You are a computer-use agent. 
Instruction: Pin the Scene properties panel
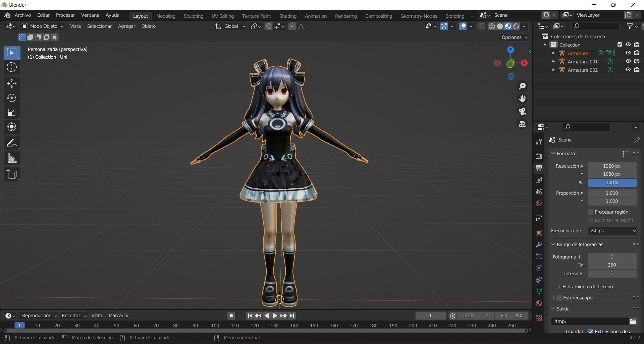(636, 140)
